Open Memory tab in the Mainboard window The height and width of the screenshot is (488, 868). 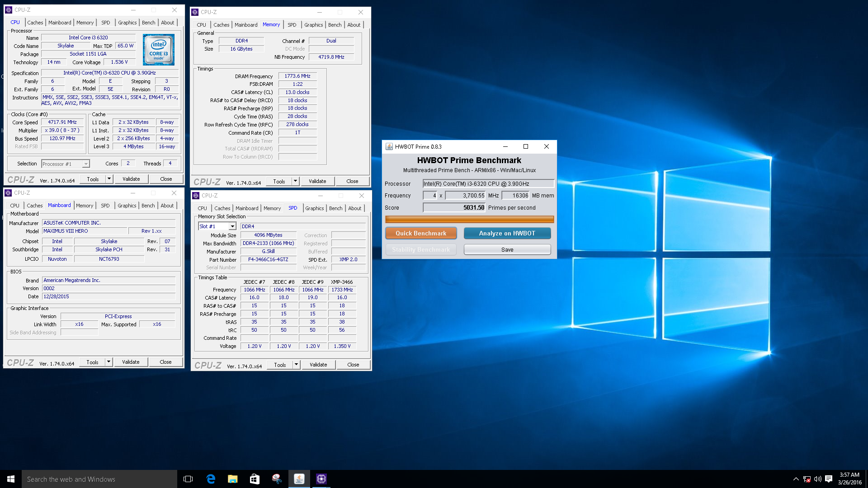tap(85, 206)
